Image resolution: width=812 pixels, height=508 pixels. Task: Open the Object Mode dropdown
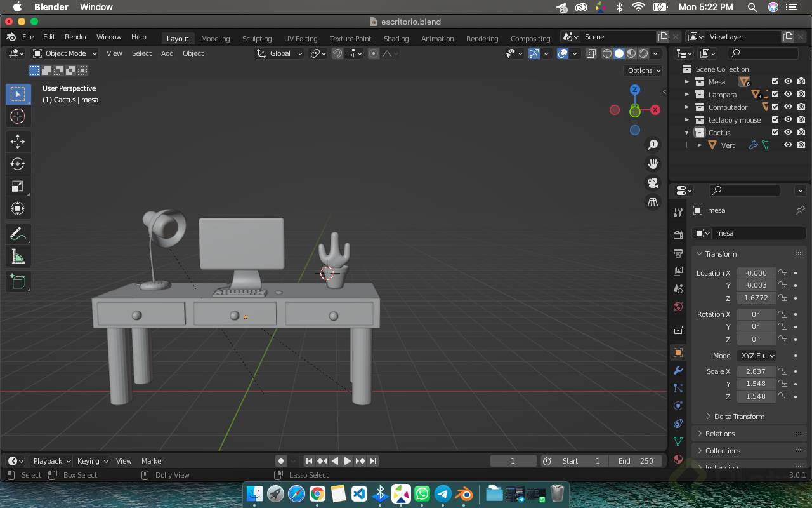tap(64, 53)
